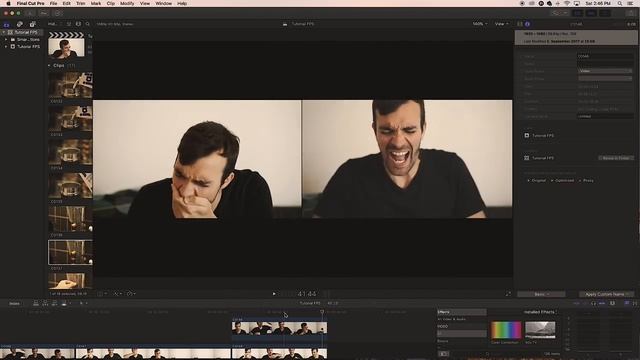Screen dimensions: 640x360
Task: Toggle the Transitions browser
Action: pos(635,303)
